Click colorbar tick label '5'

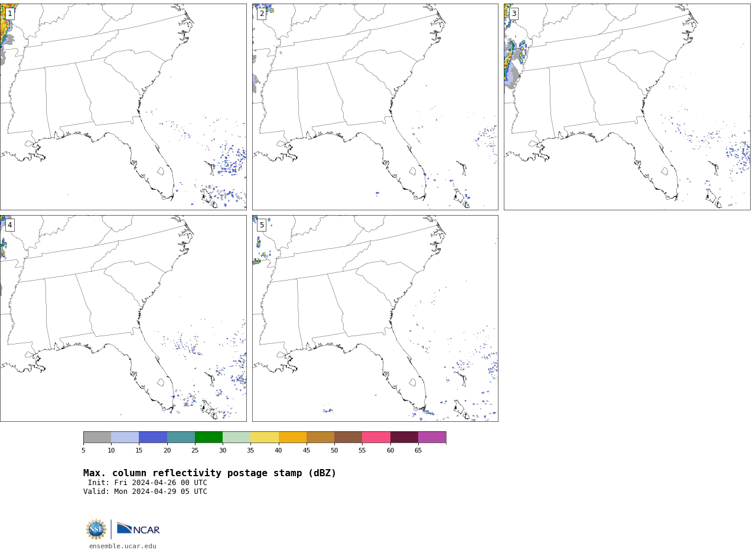tap(83, 451)
